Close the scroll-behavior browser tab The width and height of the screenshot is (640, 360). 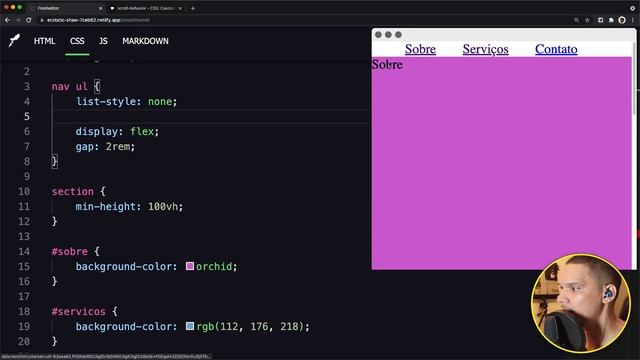180,8
